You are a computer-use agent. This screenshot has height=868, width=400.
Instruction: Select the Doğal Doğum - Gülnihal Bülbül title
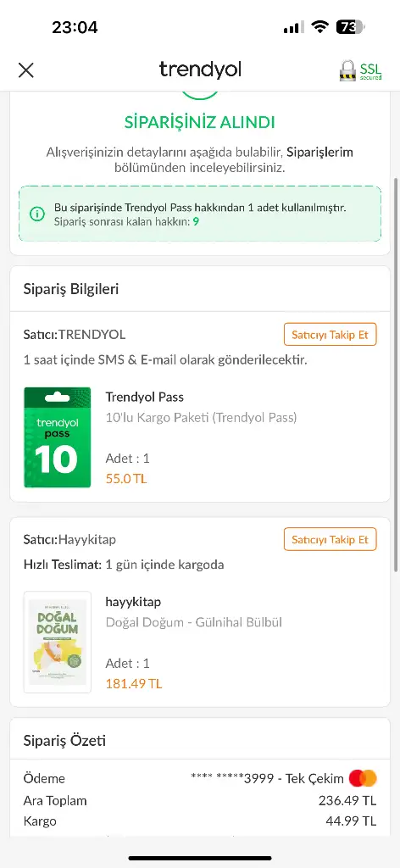click(x=193, y=622)
